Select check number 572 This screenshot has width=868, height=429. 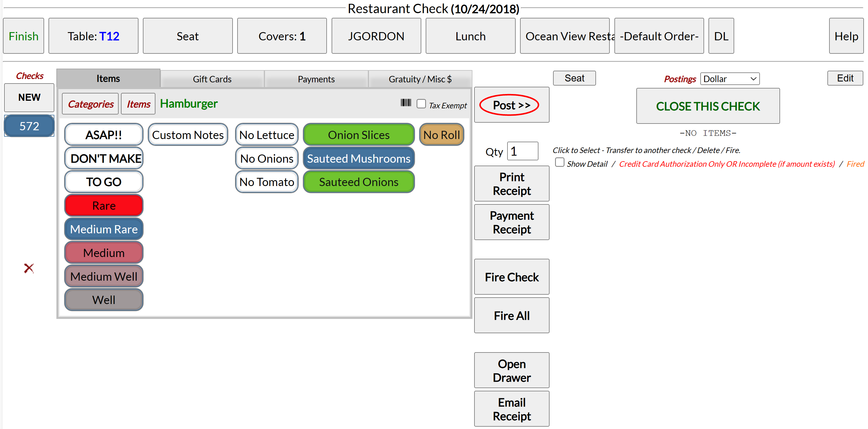[x=29, y=126]
